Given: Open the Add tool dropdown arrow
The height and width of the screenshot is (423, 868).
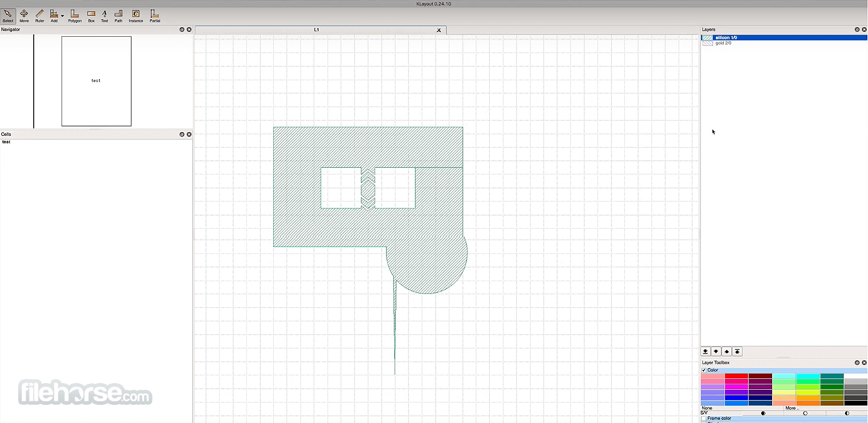Looking at the screenshot, I should coord(62,16).
